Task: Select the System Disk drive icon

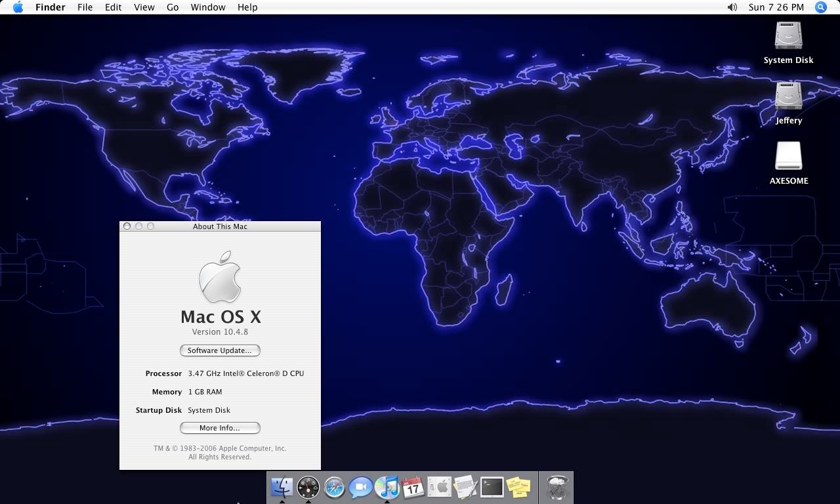Action: point(788,36)
